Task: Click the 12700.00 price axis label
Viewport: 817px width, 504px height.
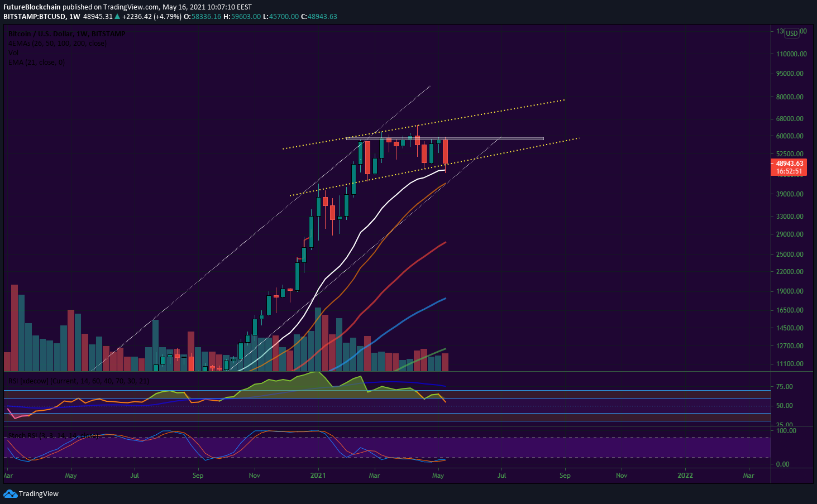Action: [x=790, y=346]
